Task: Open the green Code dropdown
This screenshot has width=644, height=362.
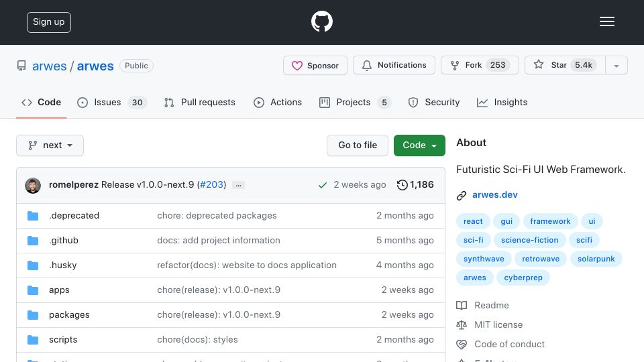Action: [419, 145]
